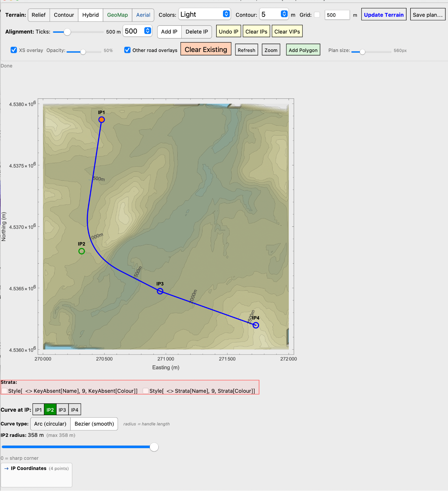Toggle the KeyAbsent strata checkbox
The width and height of the screenshot is (448, 491).
(5, 391)
